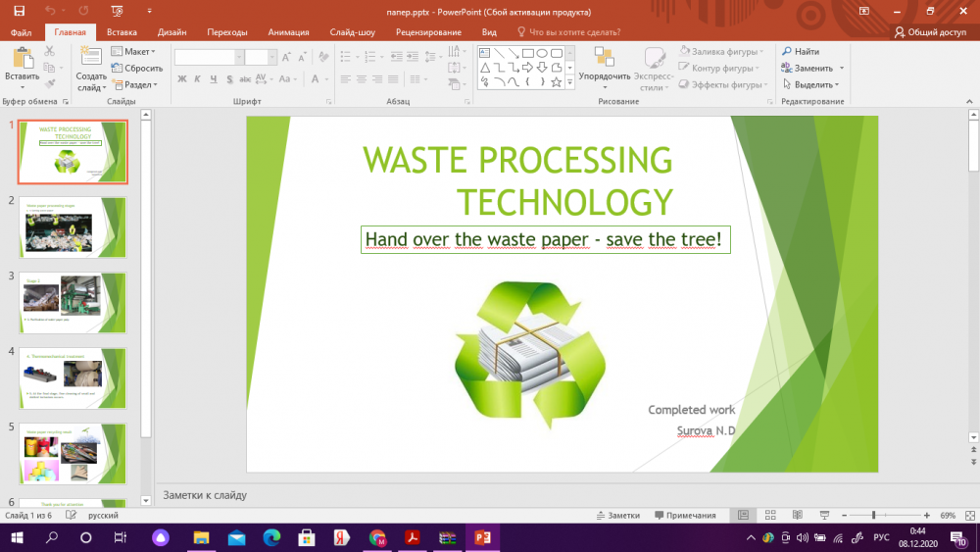Select slide 4 thumbnail
The height and width of the screenshot is (552, 980).
coord(73,378)
